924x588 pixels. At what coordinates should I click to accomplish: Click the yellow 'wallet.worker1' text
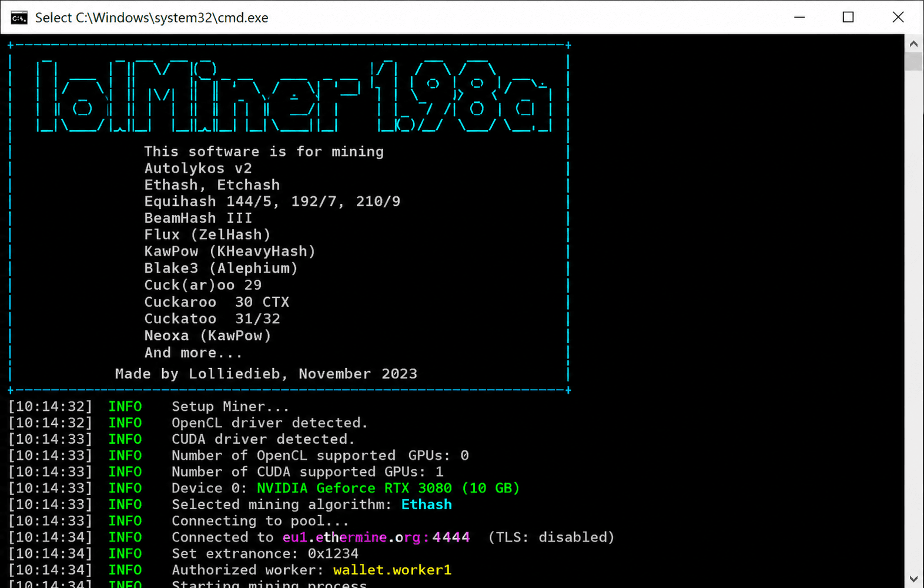tap(392, 570)
